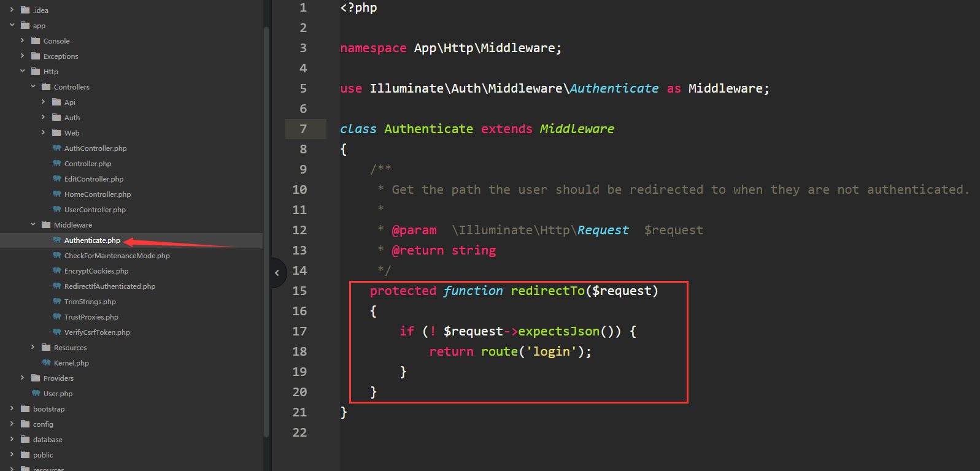980x471 pixels.
Task: Click the Api folder icon
Action: 56,102
